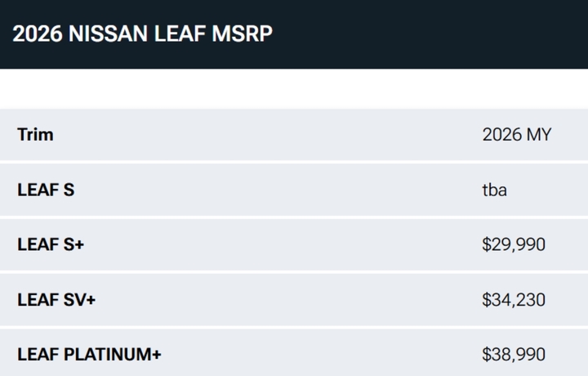Select the LEAF PLATINUM+ trim name
The image size is (588, 376).
pos(89,355)
